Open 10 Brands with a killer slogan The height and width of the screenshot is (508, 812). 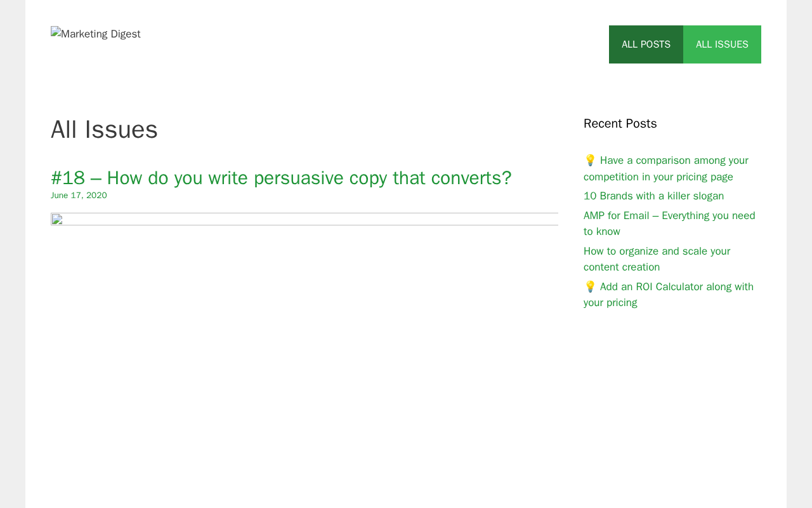tap(653, 196)
